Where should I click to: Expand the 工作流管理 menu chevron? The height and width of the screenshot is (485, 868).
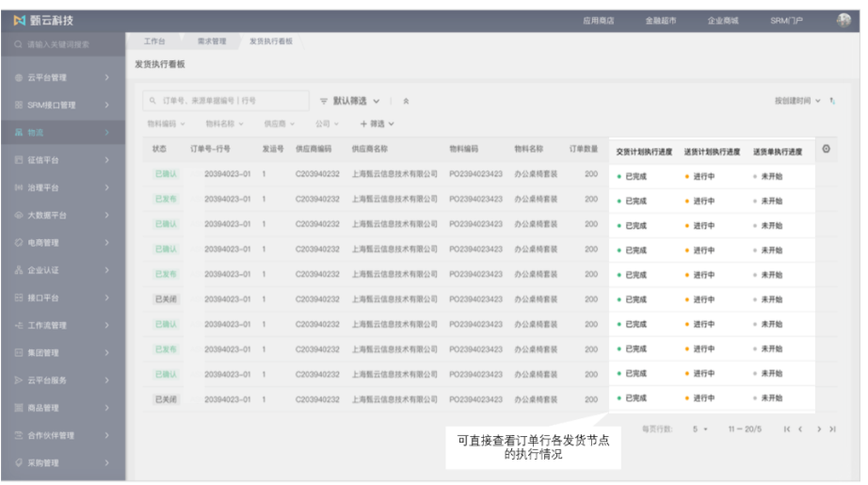pyautogui.click(x=106, y=326)
